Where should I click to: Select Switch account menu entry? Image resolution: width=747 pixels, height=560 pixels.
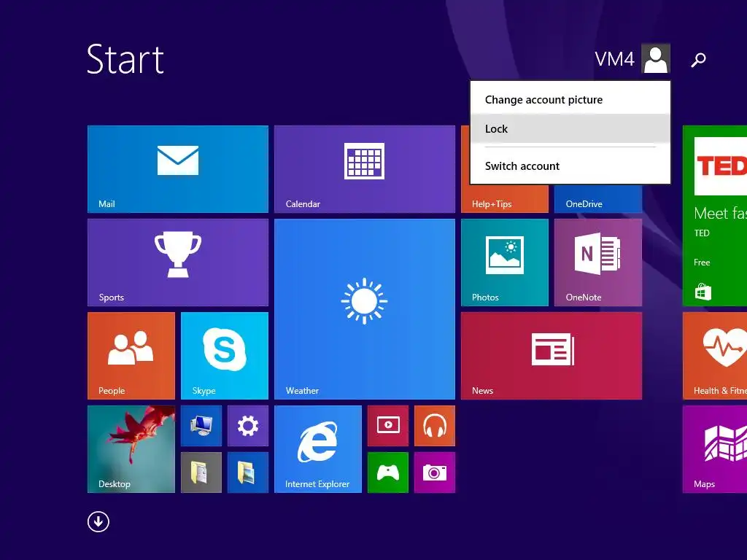click(x=570, y=166)
